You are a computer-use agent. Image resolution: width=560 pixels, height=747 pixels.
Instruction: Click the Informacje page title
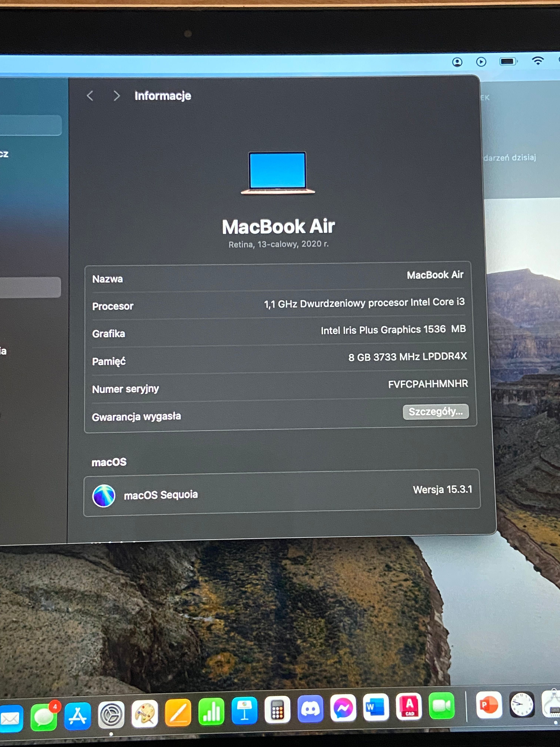pos(163,96)
